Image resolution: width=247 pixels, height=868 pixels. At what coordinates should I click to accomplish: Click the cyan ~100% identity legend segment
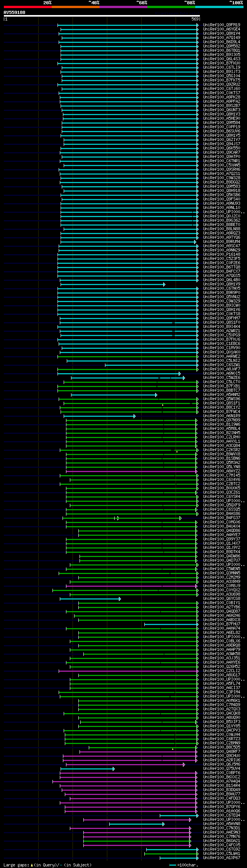pyautogui.click(x=219, y=7)
